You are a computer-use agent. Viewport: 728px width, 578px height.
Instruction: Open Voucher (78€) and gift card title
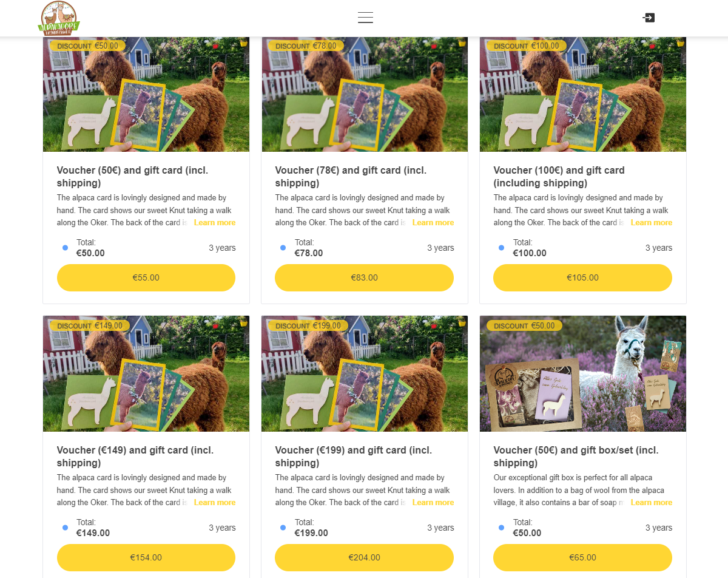coord(351,177)
